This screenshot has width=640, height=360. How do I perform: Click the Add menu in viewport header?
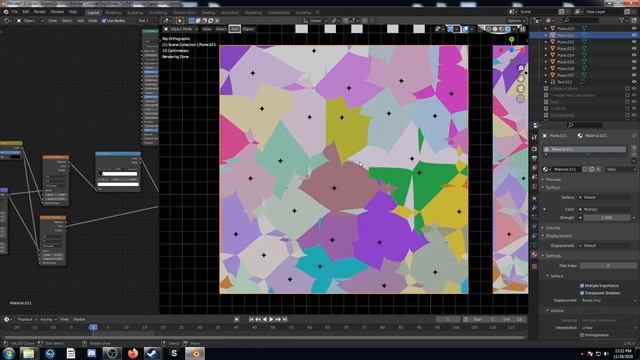[x=234, y=29]
